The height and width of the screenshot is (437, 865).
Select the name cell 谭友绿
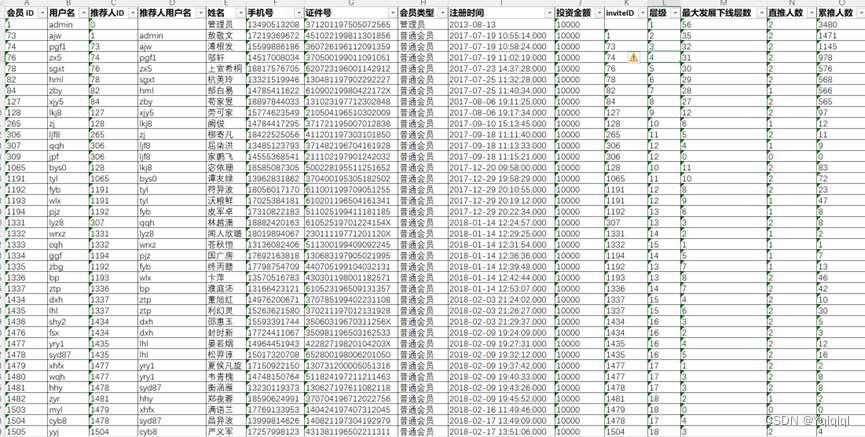(x=226, y=179)
